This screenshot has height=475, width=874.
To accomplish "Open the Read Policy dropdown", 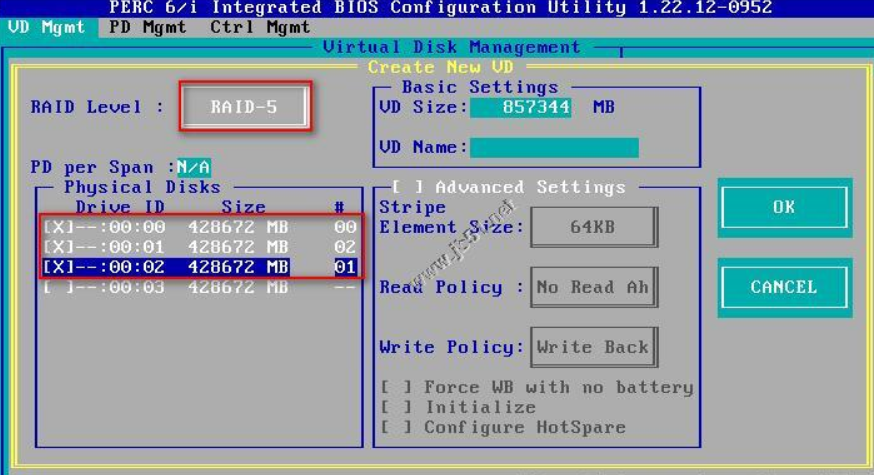I will (594, 287).
